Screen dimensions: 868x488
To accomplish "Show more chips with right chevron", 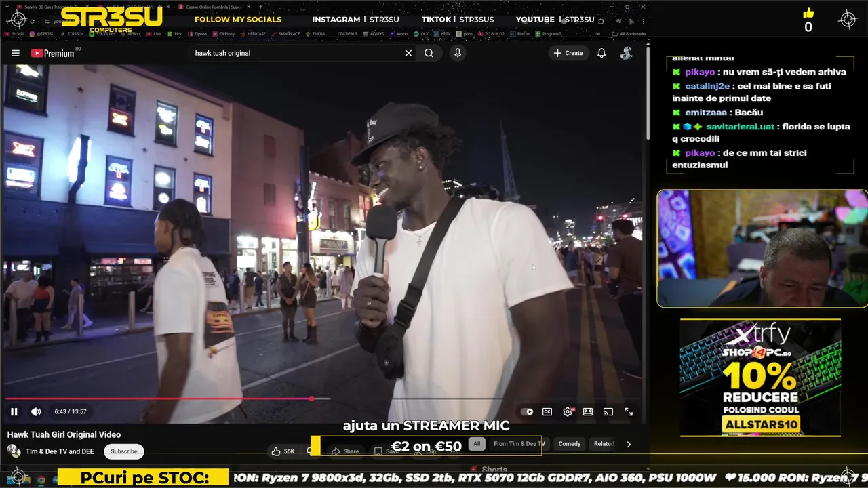I will coord(629,445).
